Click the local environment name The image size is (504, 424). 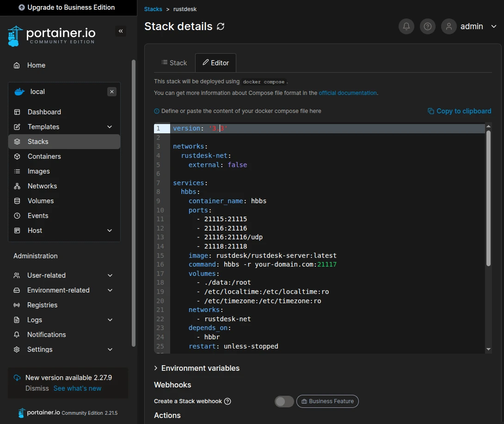coord(37,92)
